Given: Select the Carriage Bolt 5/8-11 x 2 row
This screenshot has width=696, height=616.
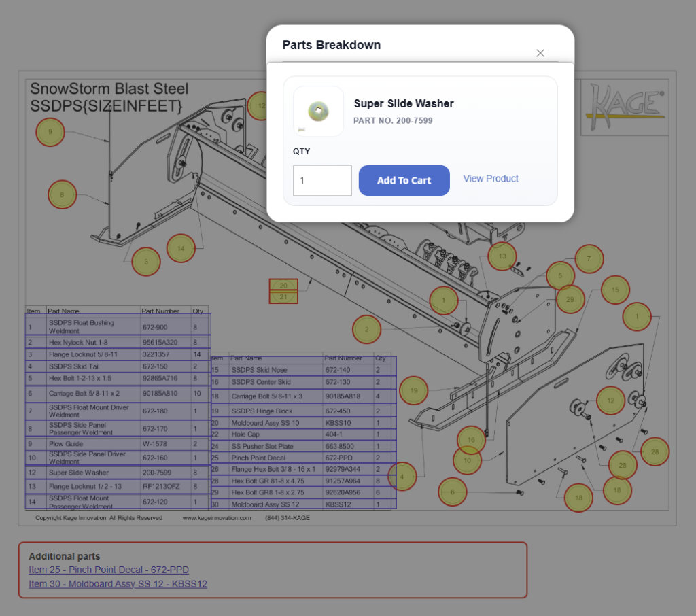Looking at the screenshot, I should pos(118,394).
